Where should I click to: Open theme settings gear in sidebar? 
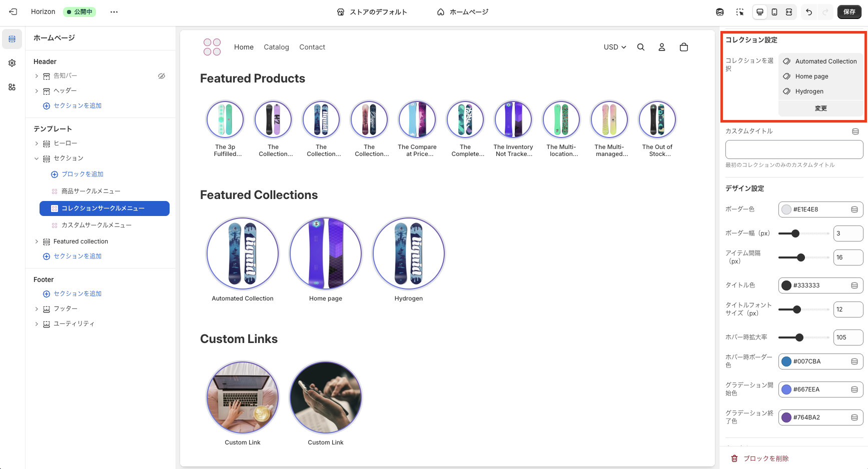click(12, 63)
